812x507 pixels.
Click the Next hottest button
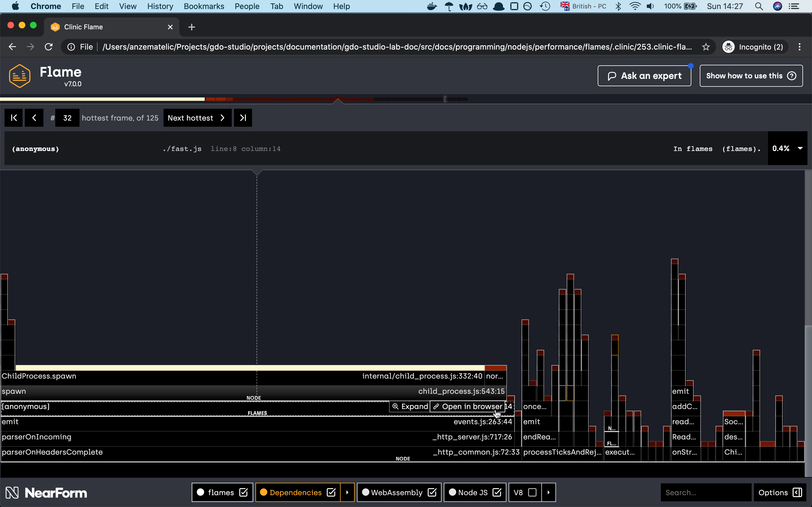pos(197,118)
